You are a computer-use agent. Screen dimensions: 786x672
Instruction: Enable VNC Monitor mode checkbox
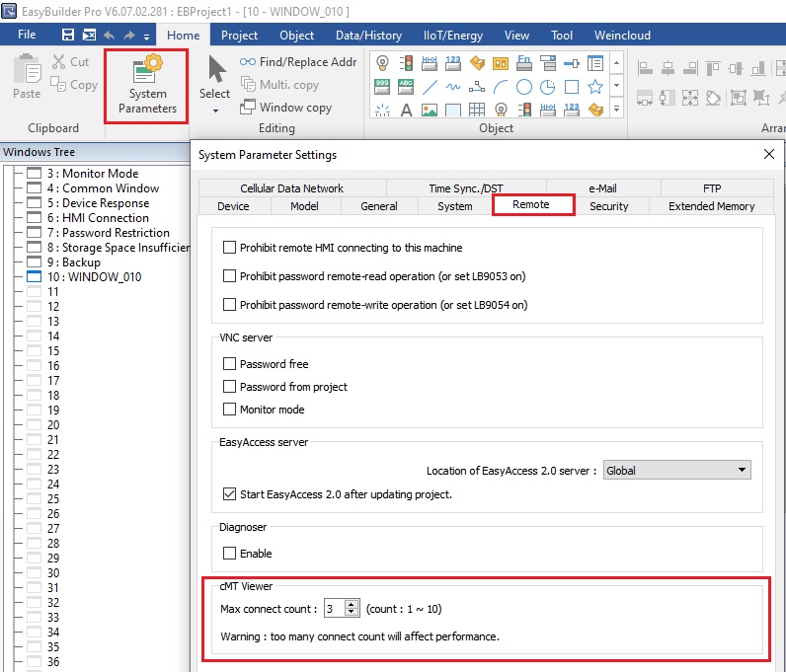coord(229,410)
